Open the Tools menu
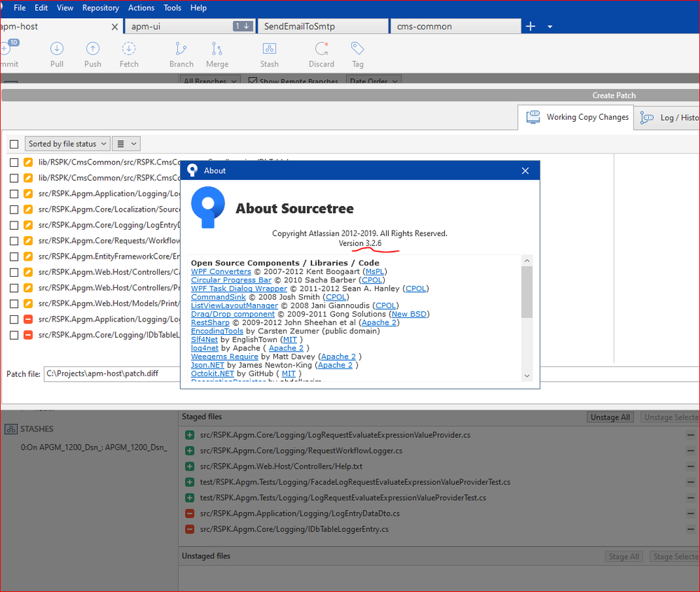Viewport: 700px width, 592px height. [172, 8]
